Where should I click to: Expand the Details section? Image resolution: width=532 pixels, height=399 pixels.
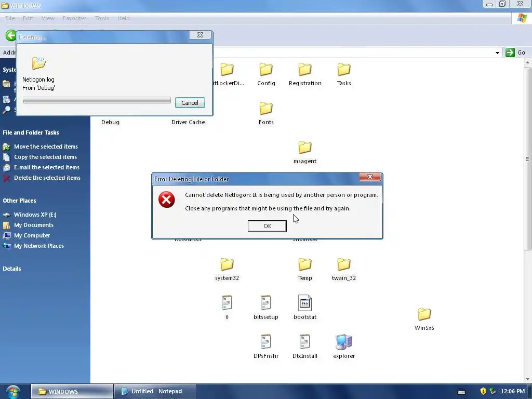click(x=12, y=269)
